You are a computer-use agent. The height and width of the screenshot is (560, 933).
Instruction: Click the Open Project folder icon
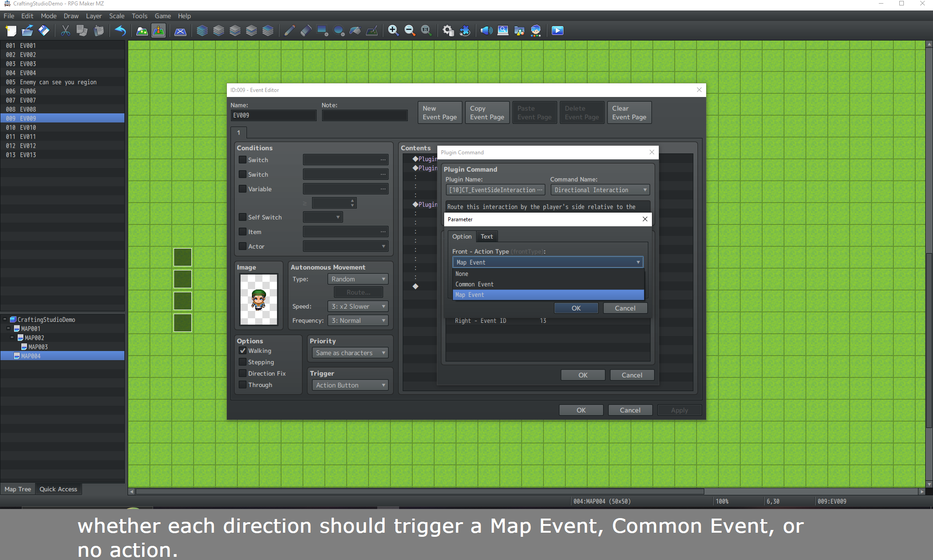[27, 31]
